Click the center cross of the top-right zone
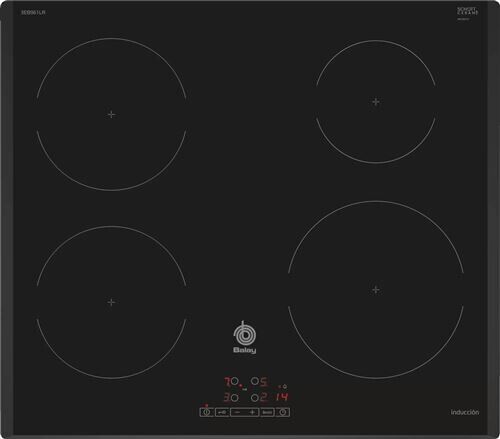This screenshot has width=500, height=439. tap(376, 102)
